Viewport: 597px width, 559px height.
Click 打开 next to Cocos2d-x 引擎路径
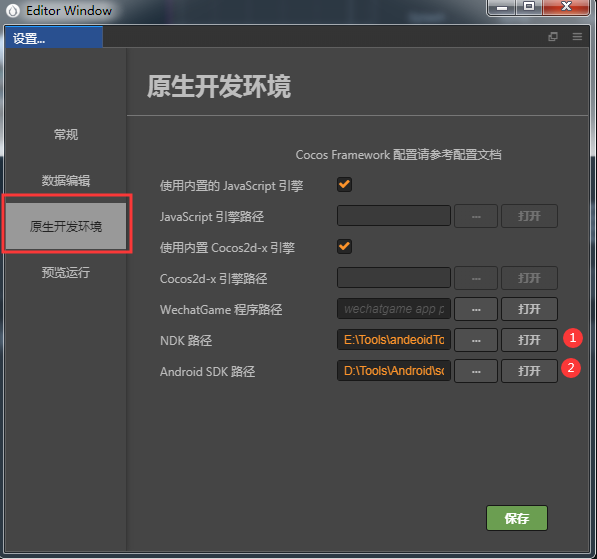coord(529,278)
